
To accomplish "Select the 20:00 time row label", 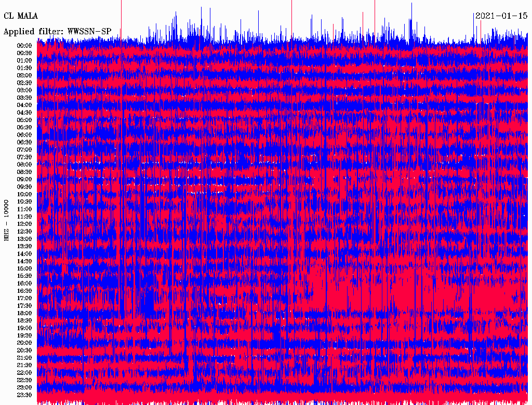I will pyautogui.click(x=24, y=343).
